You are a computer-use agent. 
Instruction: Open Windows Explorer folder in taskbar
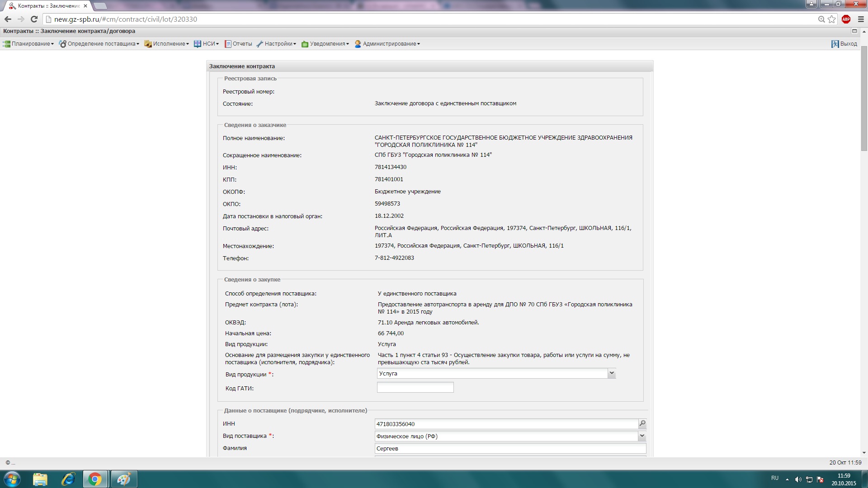click(40, 479)
